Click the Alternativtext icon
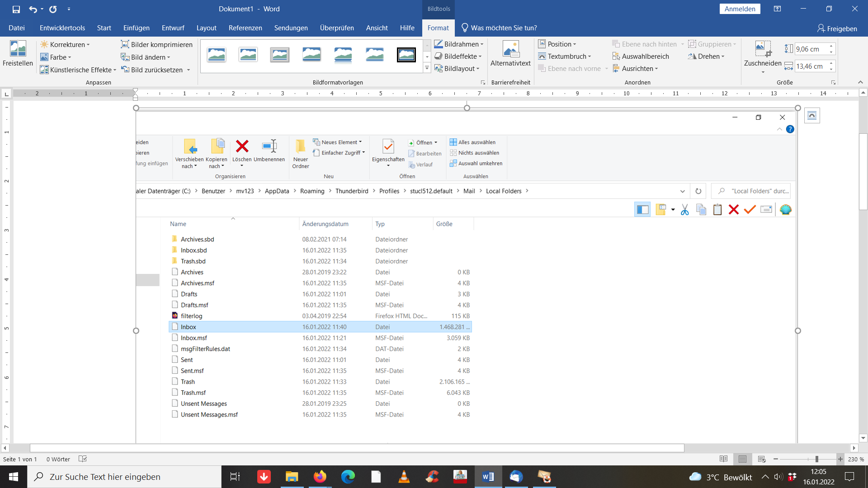Image resolution: width=868 pixels, height=488 pixels. (510, 49)
